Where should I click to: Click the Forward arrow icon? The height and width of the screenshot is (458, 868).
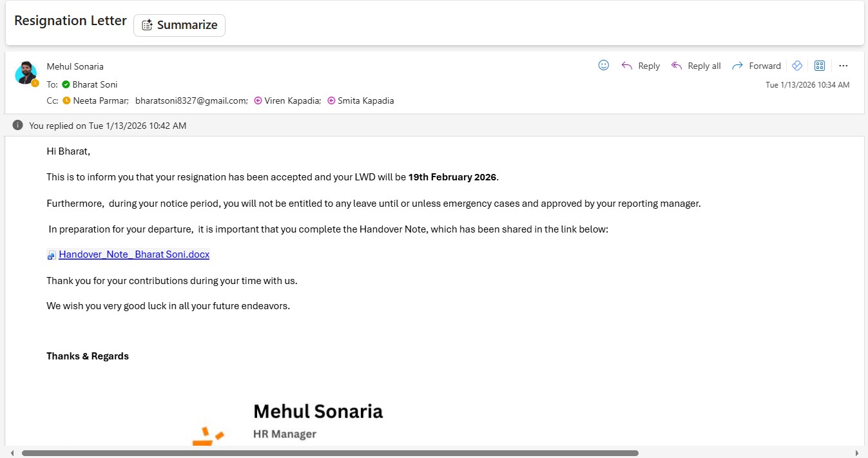coord(738,66)
